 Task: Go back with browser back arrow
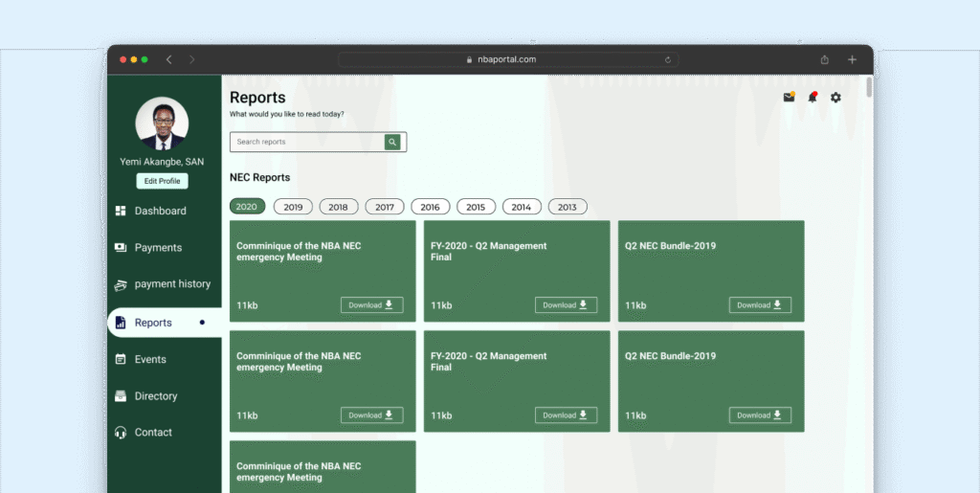tap(169, 59)
